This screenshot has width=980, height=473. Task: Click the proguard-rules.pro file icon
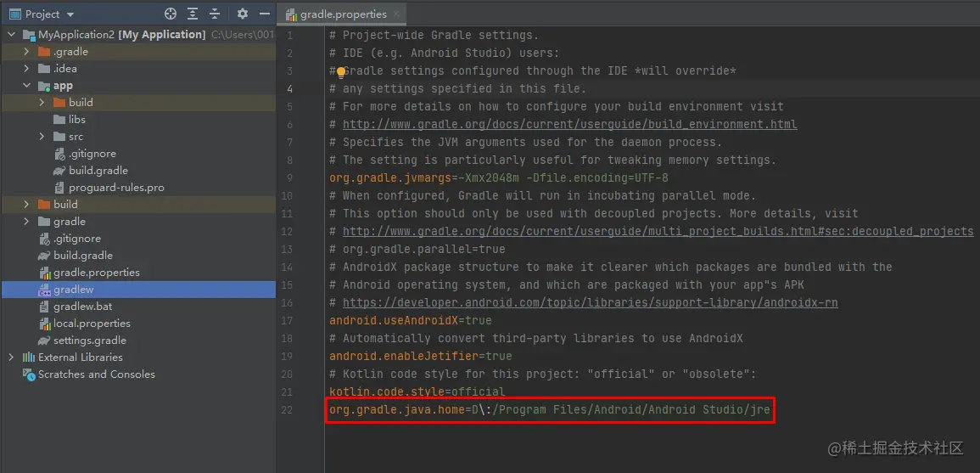click(59, 187)
